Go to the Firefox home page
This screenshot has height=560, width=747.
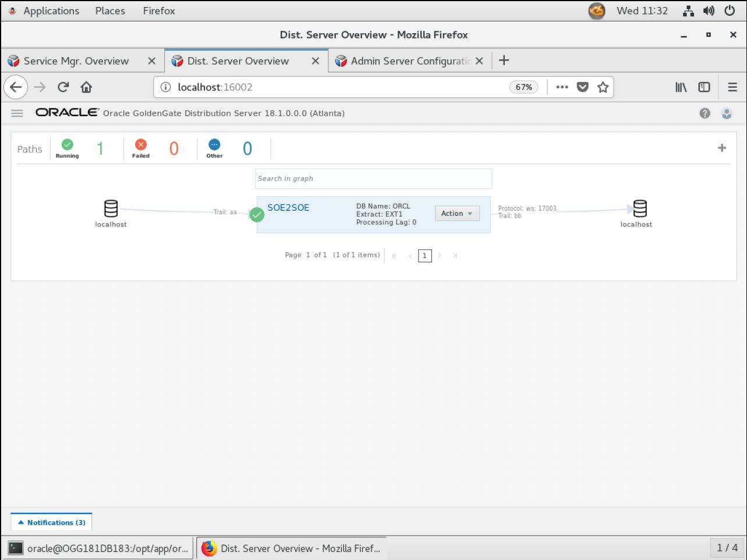click(86, 87)
